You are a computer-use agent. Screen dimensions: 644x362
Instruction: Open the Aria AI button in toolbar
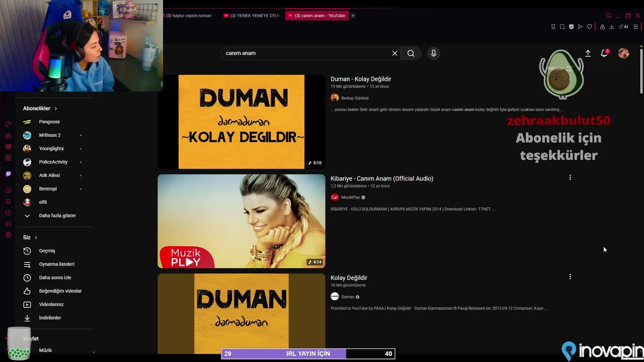[623, 27]
